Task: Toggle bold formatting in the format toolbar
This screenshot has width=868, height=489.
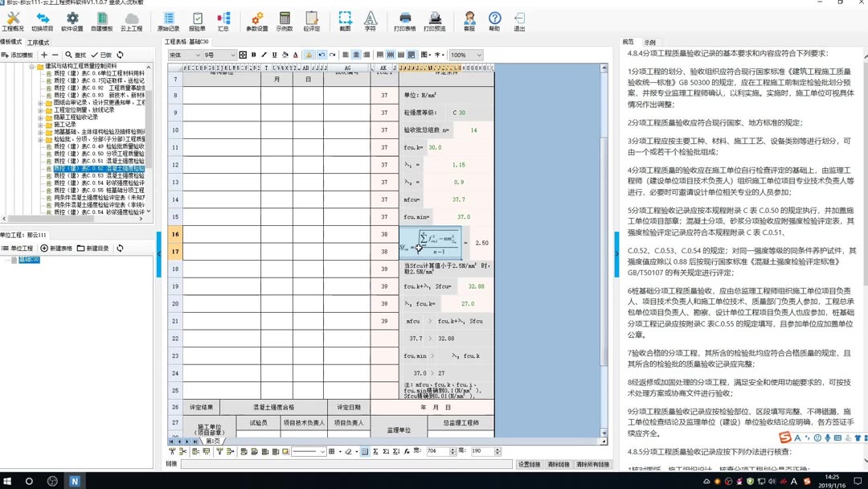Action: point(254,55)
